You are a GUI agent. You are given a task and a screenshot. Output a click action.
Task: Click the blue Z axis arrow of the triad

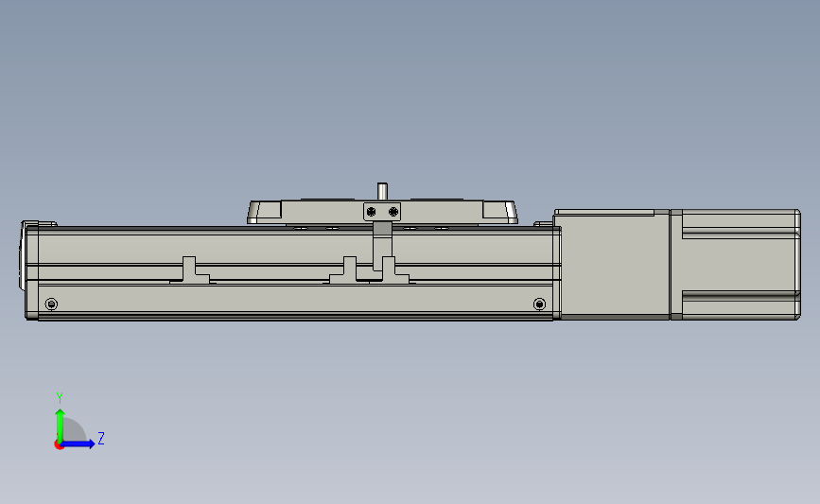pos(79,443)
